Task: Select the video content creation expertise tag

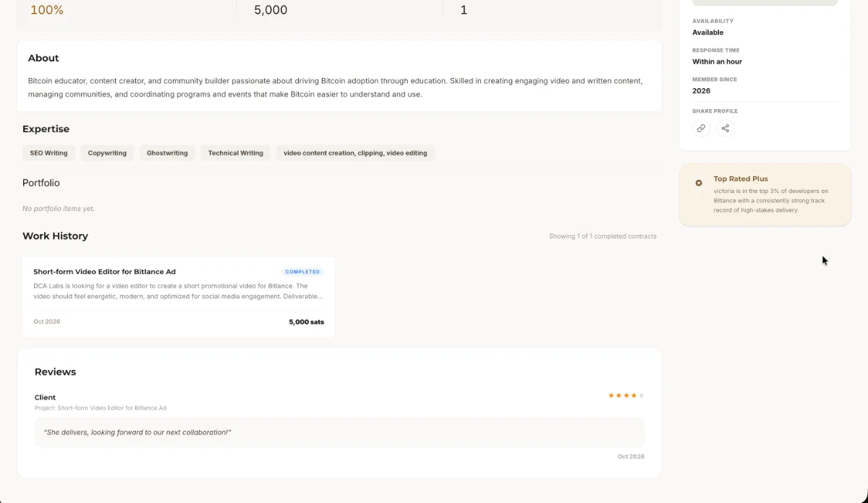Action: click(x=355, y=153)
